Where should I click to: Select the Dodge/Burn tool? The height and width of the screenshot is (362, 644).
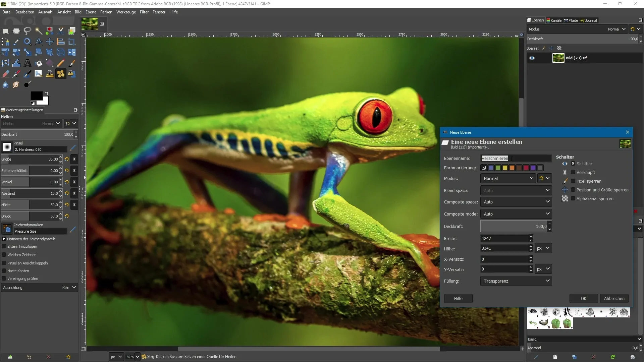coord(28,85)
